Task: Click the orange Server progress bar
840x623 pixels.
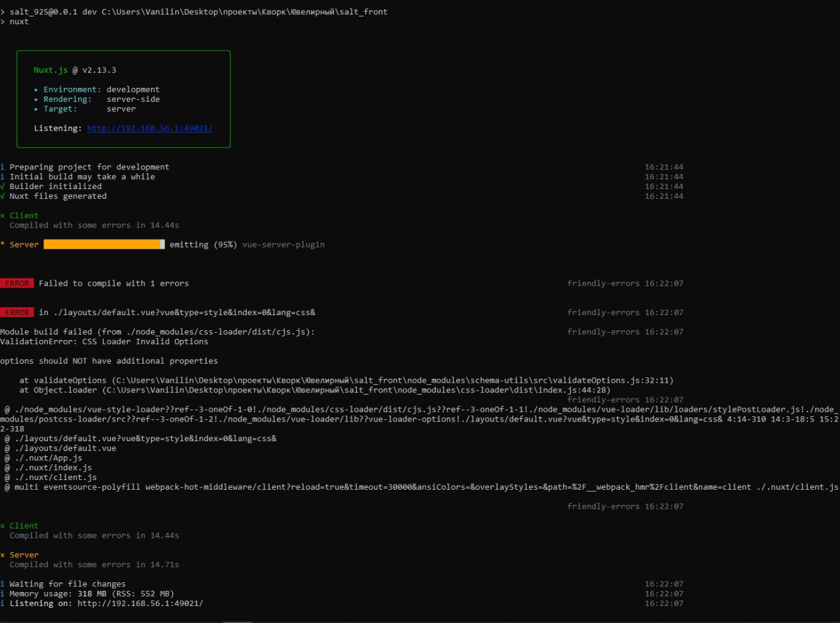Action: 104,244
